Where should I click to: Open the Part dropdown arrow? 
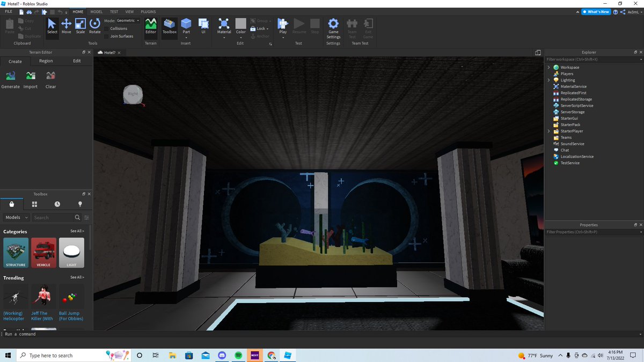(186, 38)
